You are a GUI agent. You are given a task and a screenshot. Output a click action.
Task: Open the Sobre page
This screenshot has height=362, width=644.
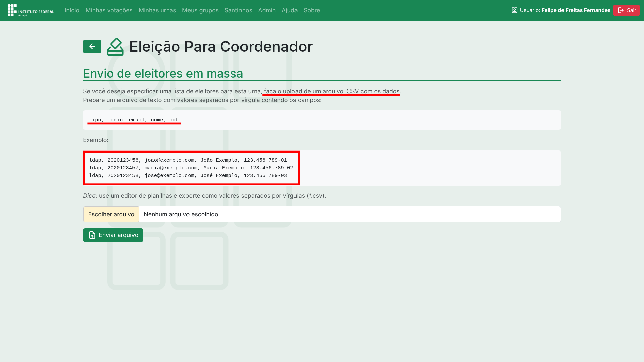[312, 10]
